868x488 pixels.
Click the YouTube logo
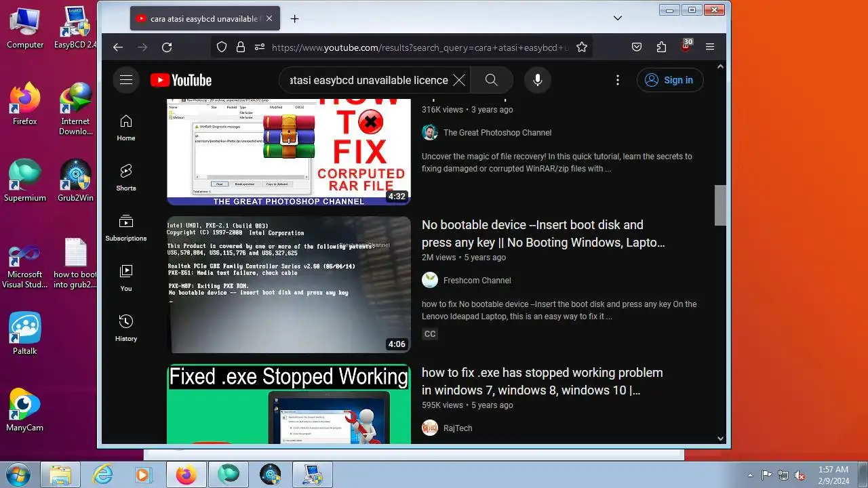point(181,80)
